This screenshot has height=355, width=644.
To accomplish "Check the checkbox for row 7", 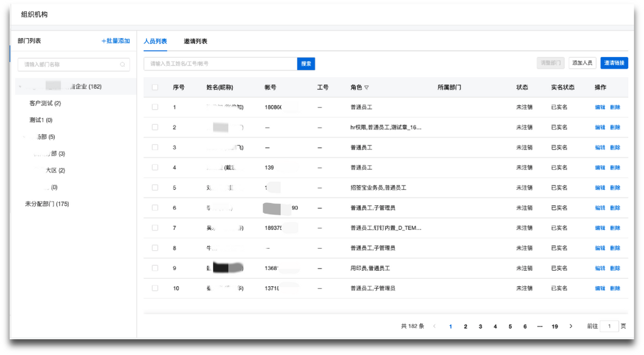I will (155, 228).
